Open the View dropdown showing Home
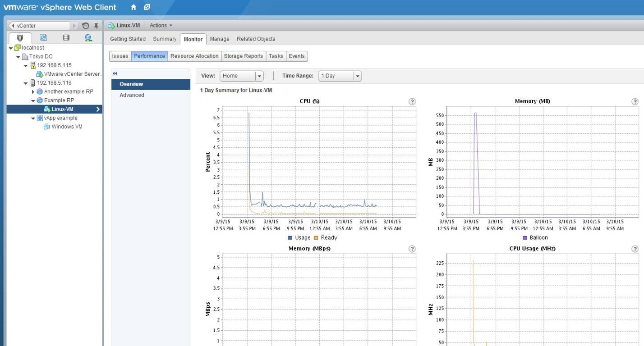Viewport: 644px width, 346px height. tap(241, 76)
